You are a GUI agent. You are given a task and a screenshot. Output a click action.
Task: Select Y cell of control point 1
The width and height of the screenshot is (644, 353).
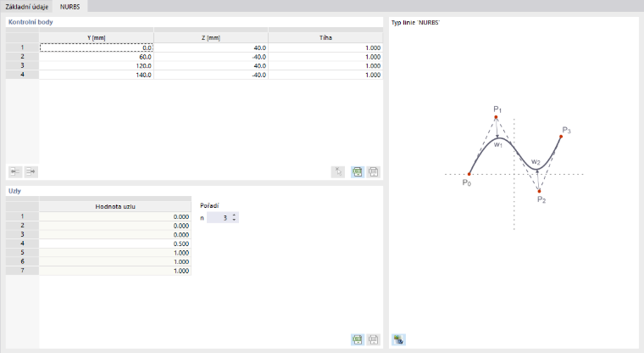click(97, 48)
